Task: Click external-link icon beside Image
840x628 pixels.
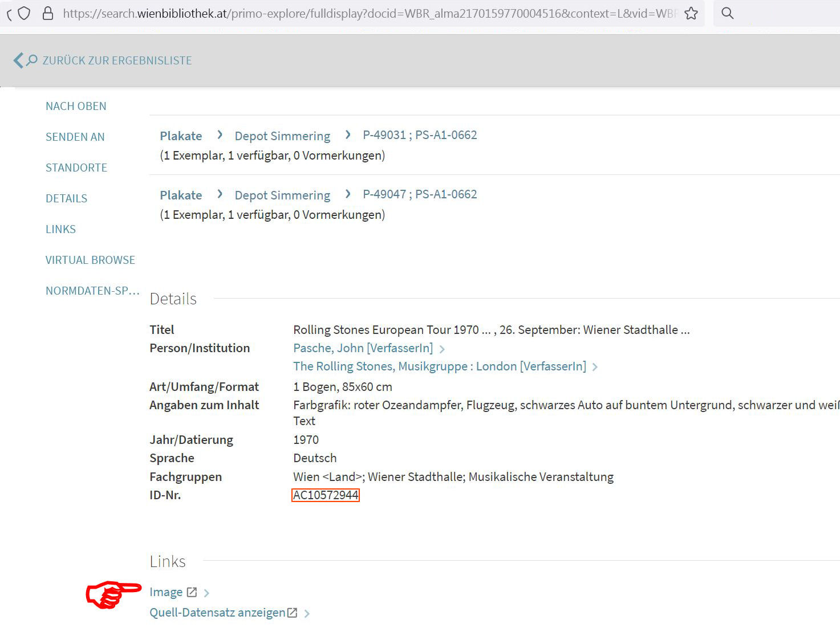Action: coord(192,592)
